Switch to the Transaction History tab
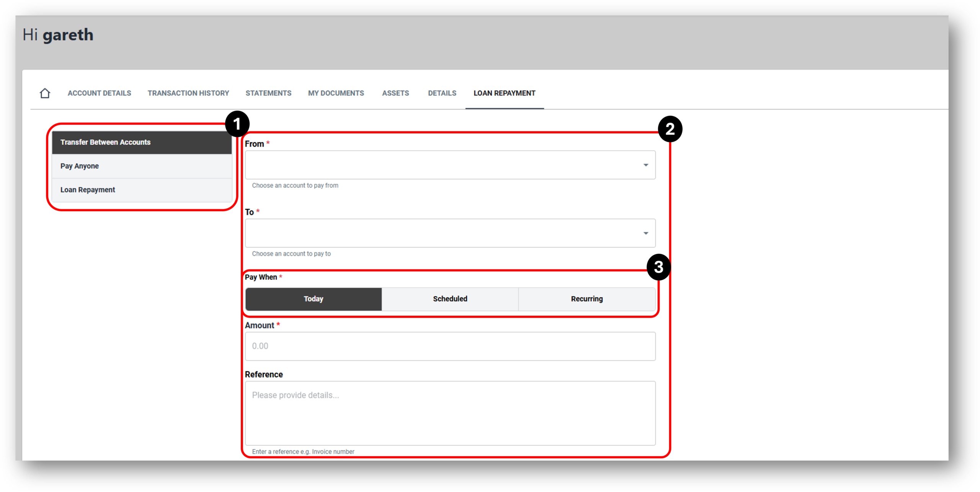The height and width of the screenshot is (492, 980). point(188,93)
